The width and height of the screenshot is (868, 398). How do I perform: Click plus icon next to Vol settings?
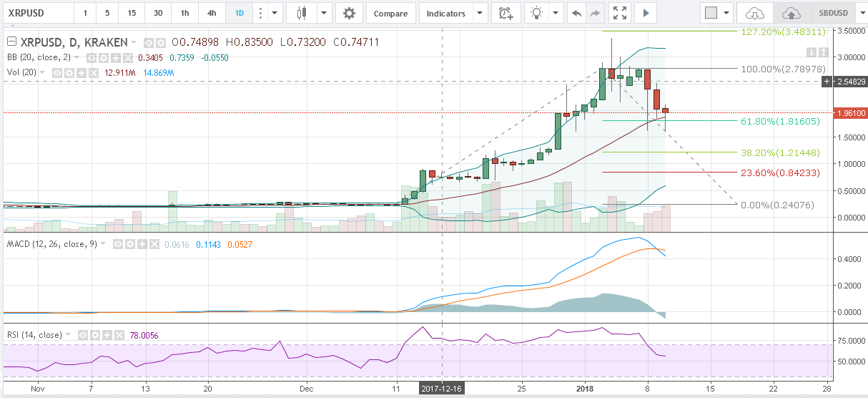(82, 73)
